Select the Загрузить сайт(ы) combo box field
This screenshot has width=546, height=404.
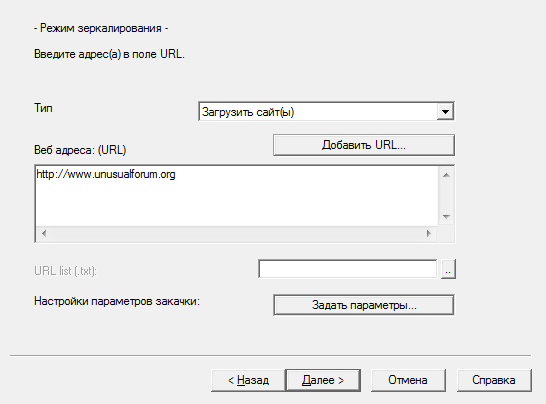click(326, 112)
